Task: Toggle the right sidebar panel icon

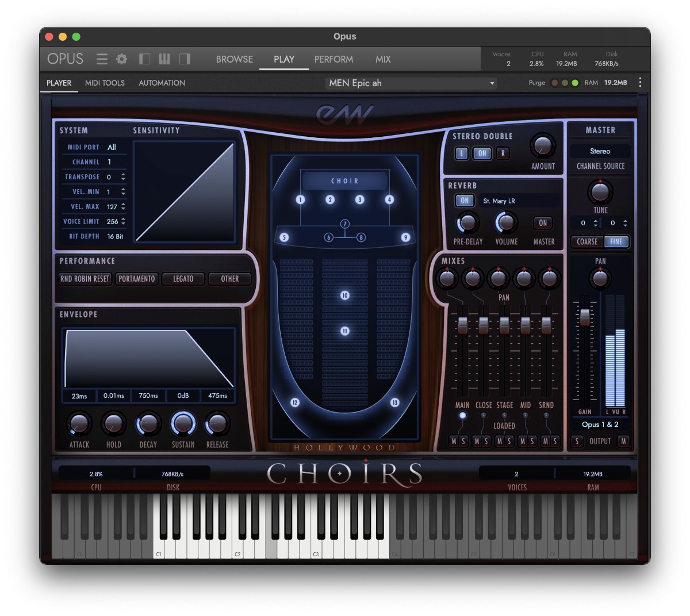Action: pyautogui.click(x=185, y=59)
